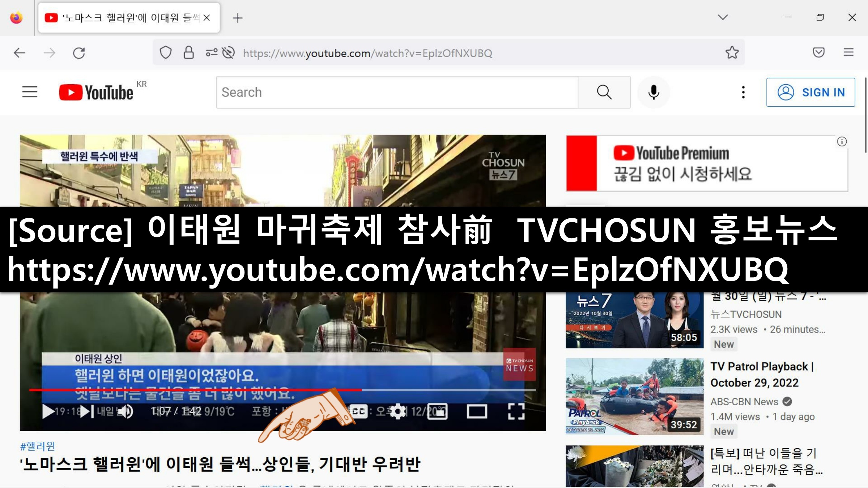Click search by voice microphone icon

tap(654, 92)
